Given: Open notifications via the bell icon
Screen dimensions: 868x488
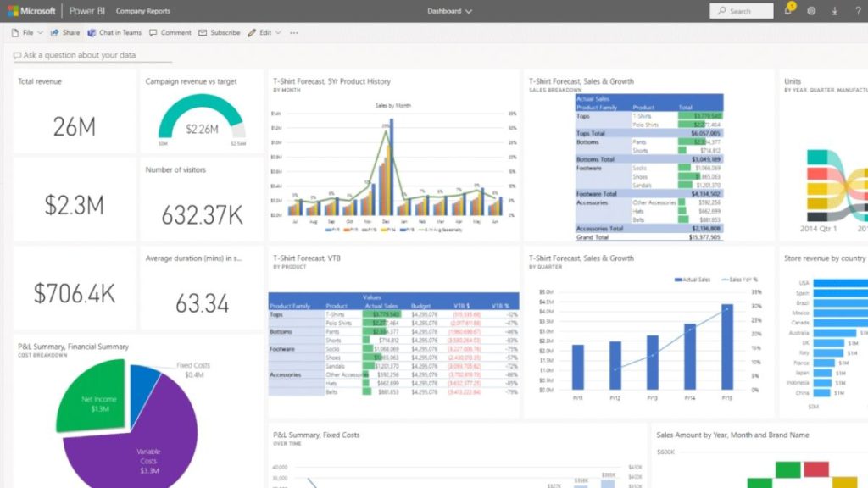Looking at the screenshot, I should (788, 10).
